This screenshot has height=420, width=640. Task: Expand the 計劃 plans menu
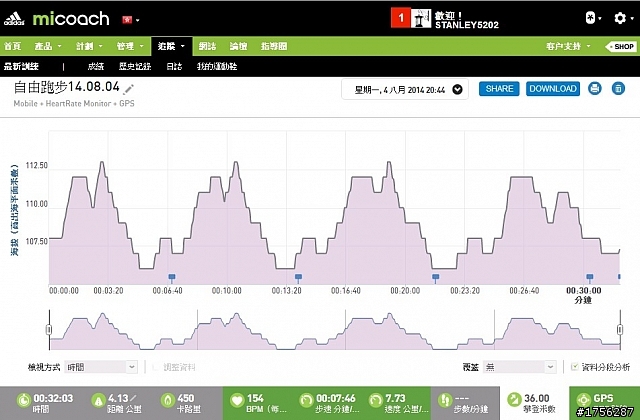coord(89,46)
